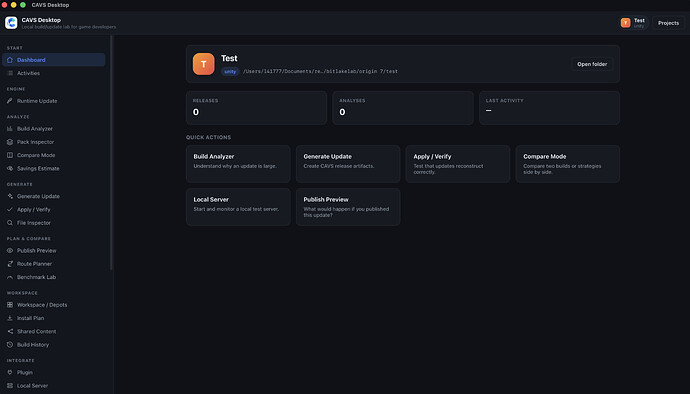The height and width of the screenshot is (394, 690).
Task: Open Build History sidebar entry
Action: (54, 344)
